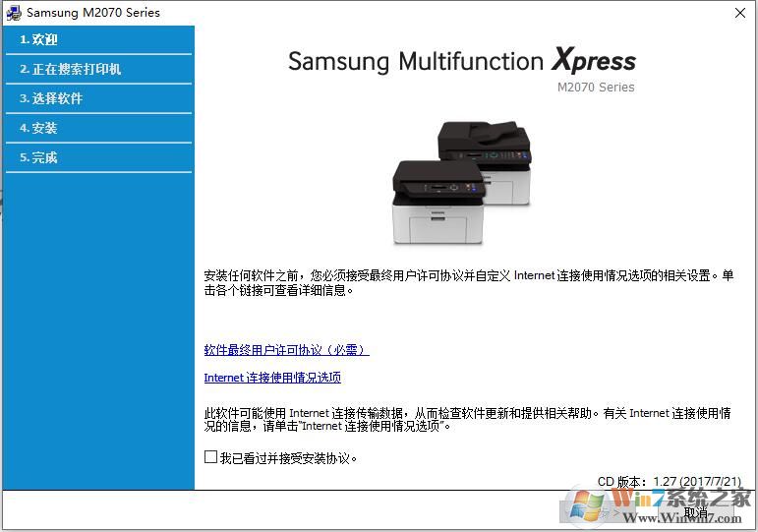Select step 5. 完成 in the sidebar
Screen dimensions: 758x532
point(98,157)
